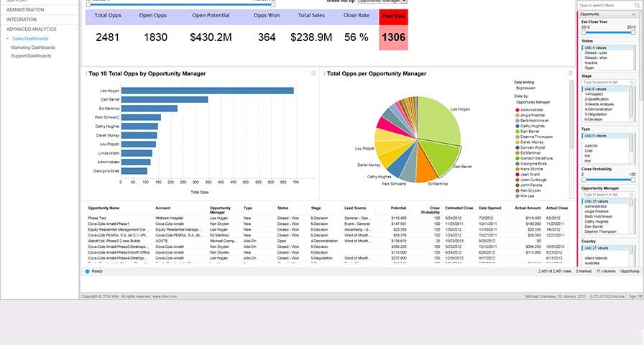The image size is (644, 345).
Task: Click the Ed Martinez bar in the bar chart
Action: click(x=149, y=109)
